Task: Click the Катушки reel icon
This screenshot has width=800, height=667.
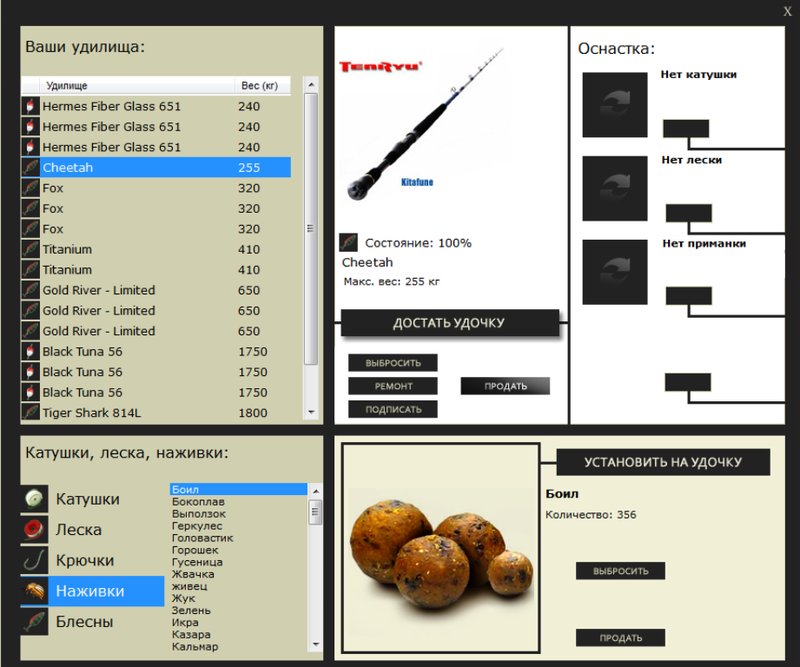Action: pyautogui.click(x=34, y=499)
